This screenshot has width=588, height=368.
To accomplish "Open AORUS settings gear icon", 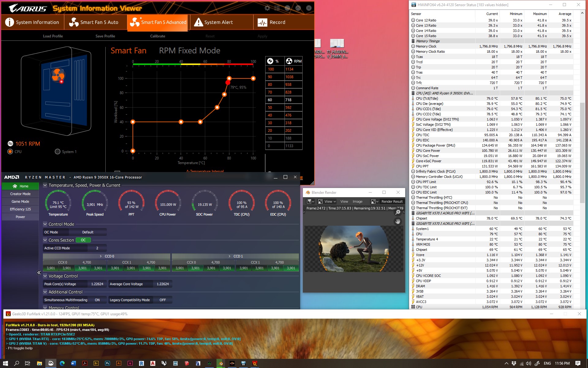I will [x=267, y=8].
